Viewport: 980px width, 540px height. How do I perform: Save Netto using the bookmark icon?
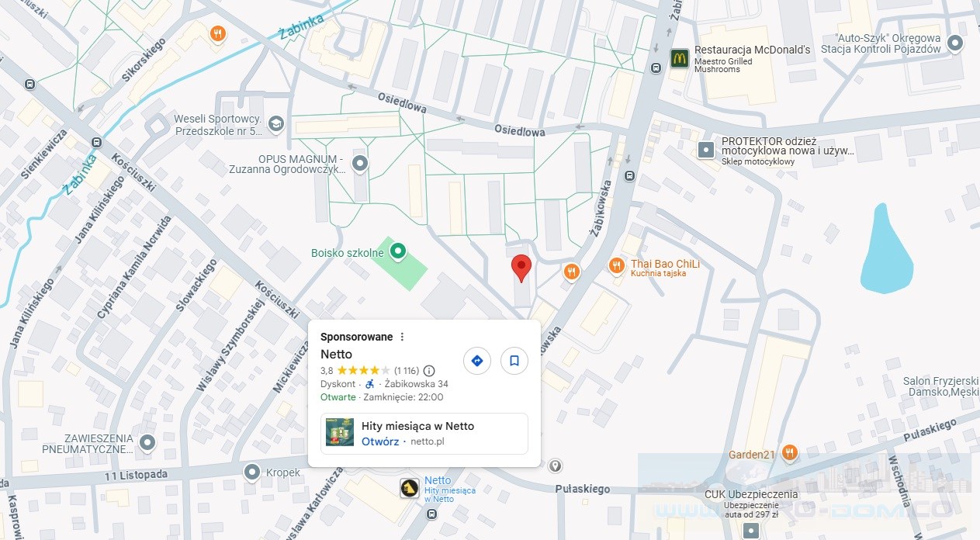click(x=514, y=361)
